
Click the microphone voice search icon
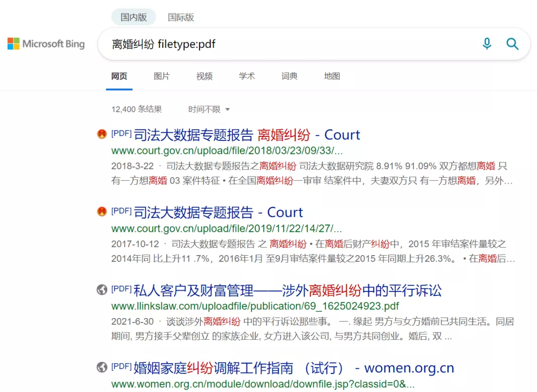pos(487,44)
